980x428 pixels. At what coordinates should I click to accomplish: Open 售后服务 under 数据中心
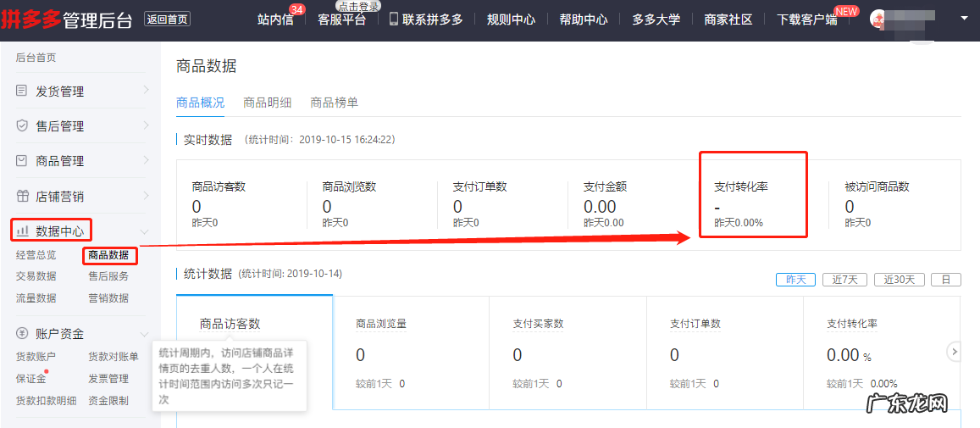pos(108,276)
